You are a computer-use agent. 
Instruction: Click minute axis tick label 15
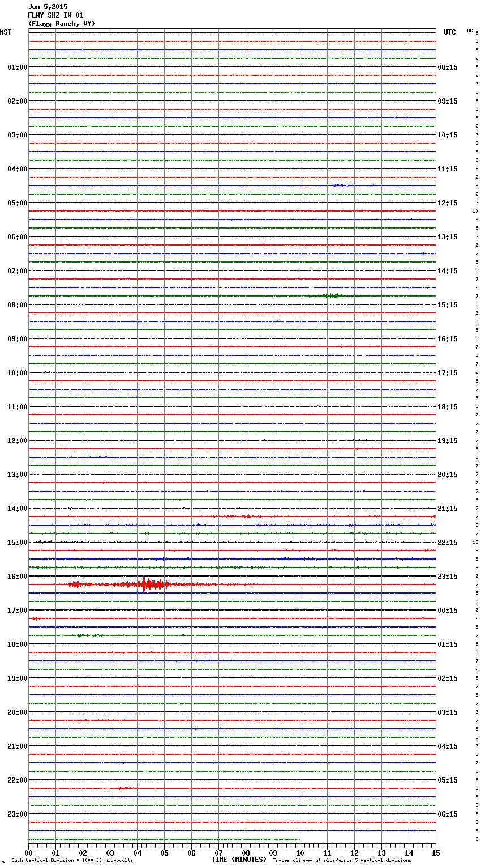coord(436,853)
